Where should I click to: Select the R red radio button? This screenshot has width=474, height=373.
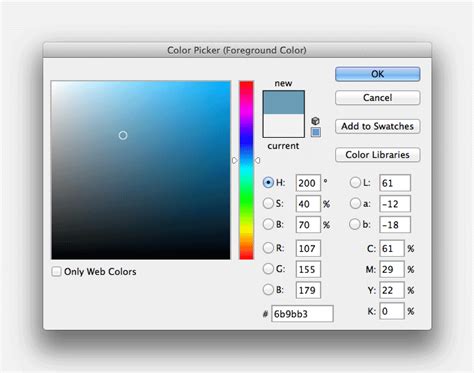point(268,248)
